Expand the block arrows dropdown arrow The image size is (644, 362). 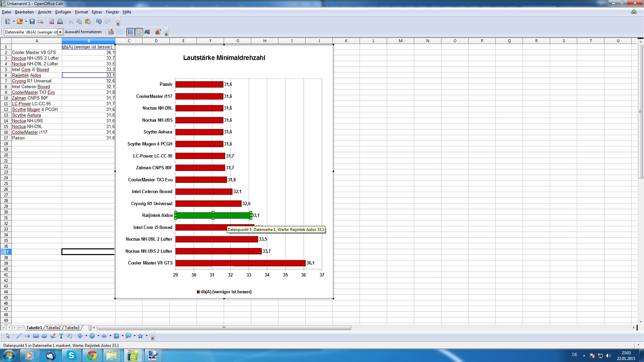[110, 336]
